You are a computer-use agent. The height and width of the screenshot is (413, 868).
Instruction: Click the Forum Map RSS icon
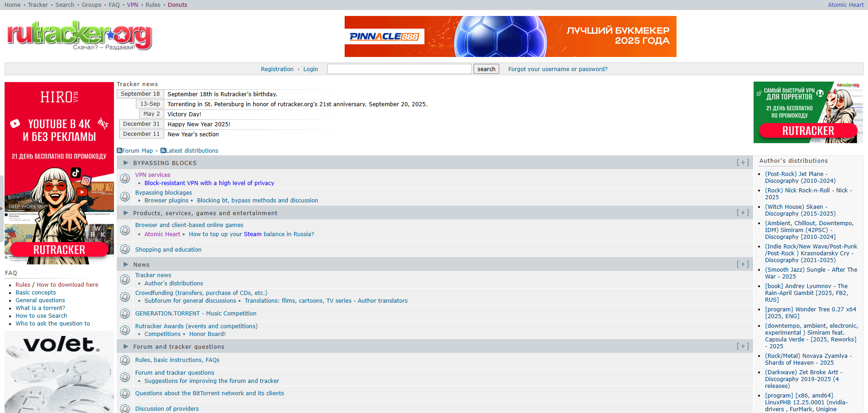pos(119,150)
